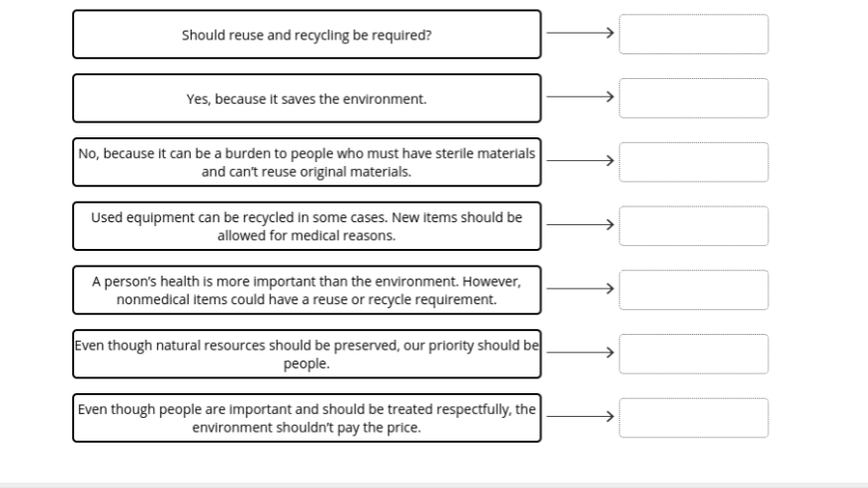
Task: Click arrow next to the sterile materials statement
Action: tap(580, 160)
